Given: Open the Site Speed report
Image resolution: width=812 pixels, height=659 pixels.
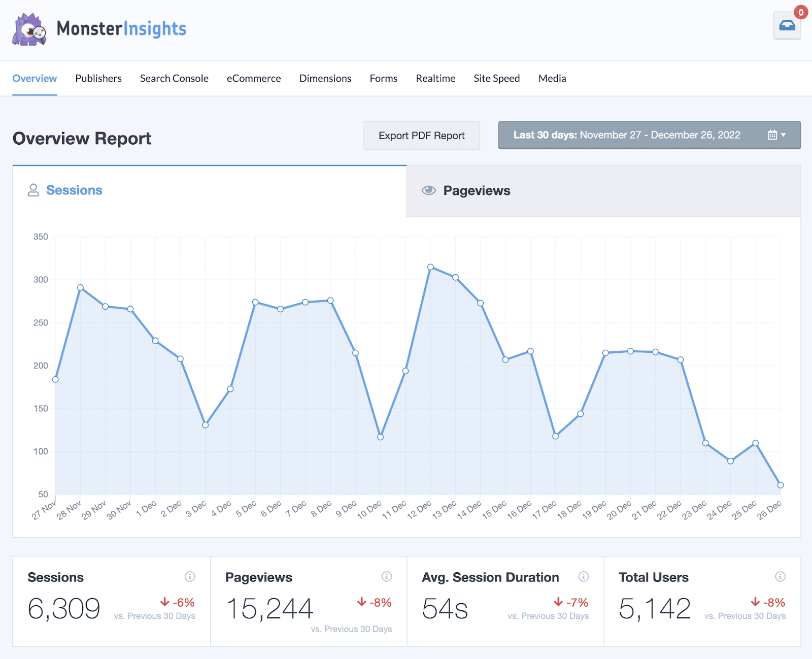Looking at the screenshot, I should click(x=496, y=78).
